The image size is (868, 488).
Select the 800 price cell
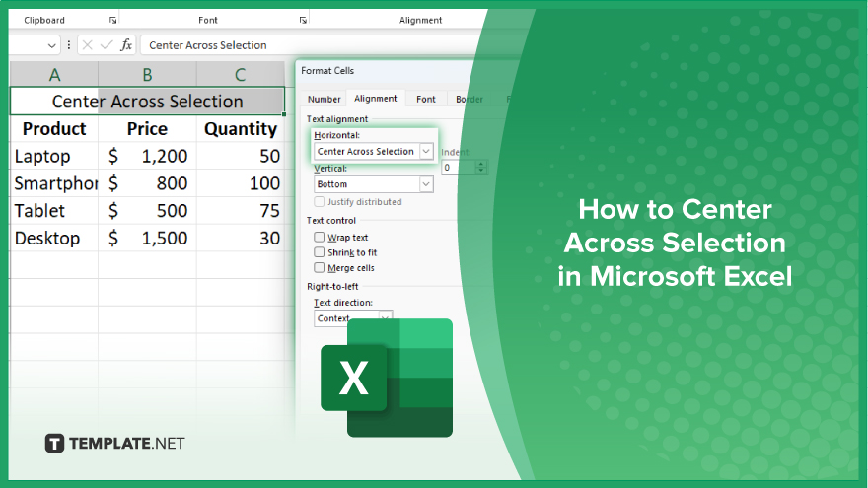(x=147, y=183)
